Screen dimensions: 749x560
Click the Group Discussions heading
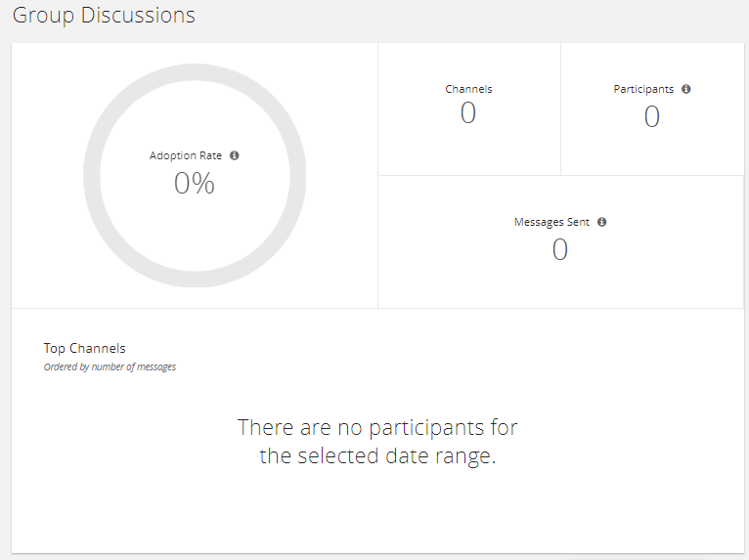104,16
